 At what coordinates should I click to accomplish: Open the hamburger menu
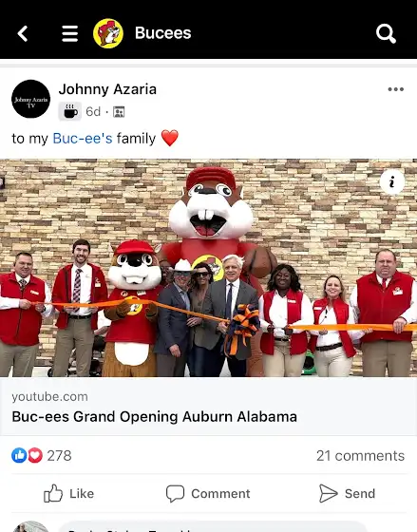70,33
